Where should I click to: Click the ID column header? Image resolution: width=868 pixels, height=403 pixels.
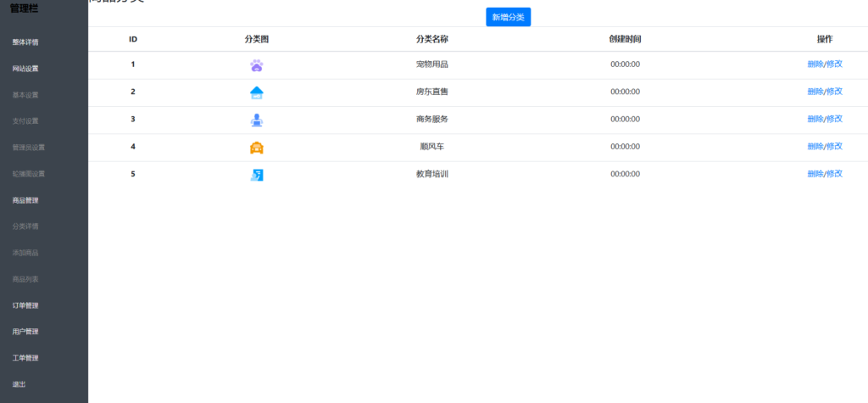coord(133,39)
